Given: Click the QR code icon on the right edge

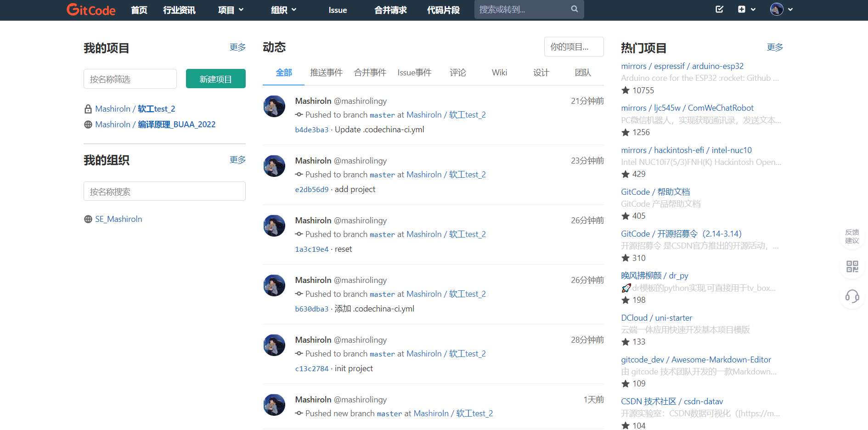Looking at the screenshot, I should tap(852, 266).
